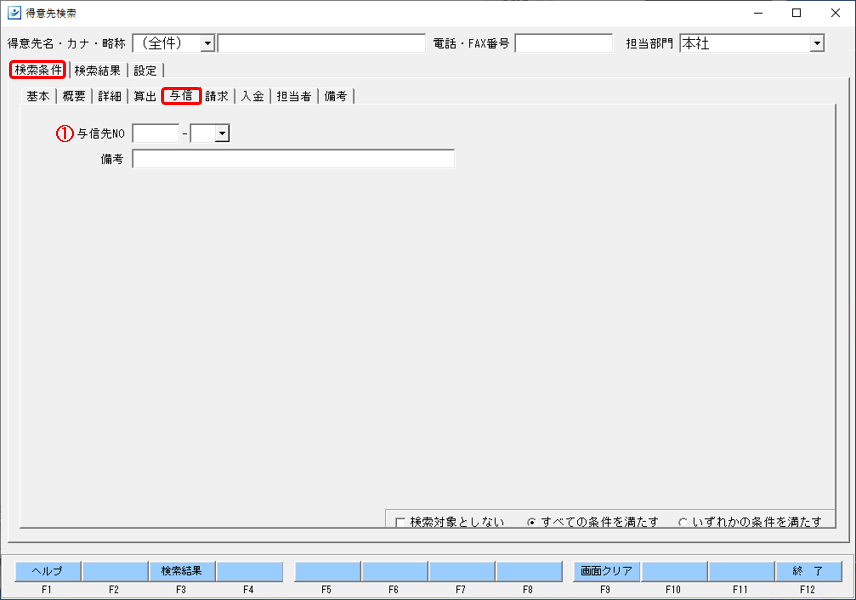This screenshot has height=600, width=856.
Task: Check the 検索対象としない checkbox
Action: (400, 522)
